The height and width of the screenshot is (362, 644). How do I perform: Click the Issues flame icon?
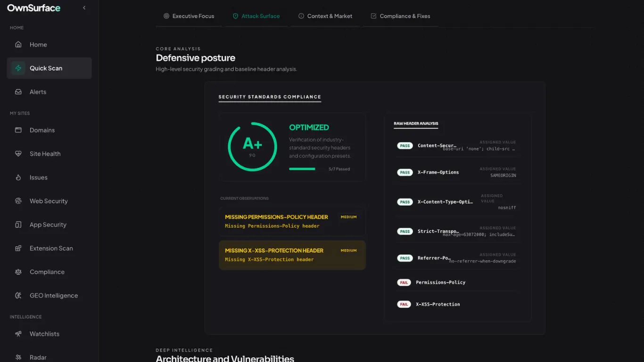[x=18, y=178]
